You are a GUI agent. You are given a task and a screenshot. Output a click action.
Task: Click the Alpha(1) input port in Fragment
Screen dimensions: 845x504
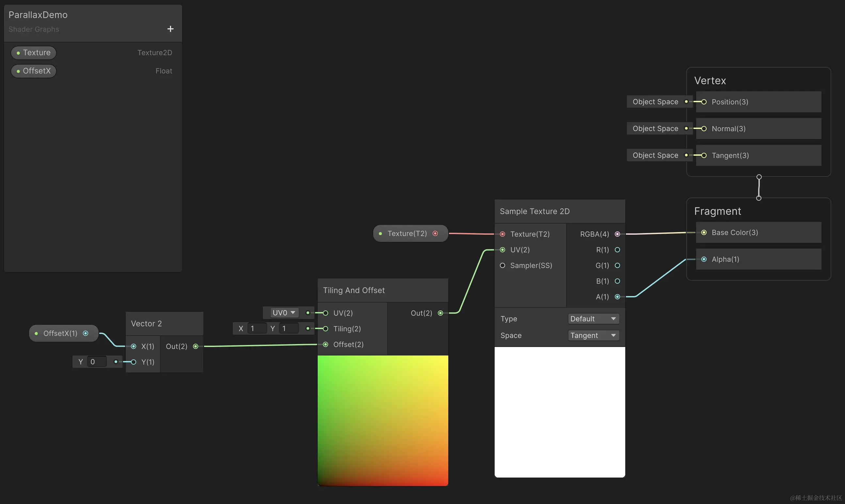click(704, 260)
